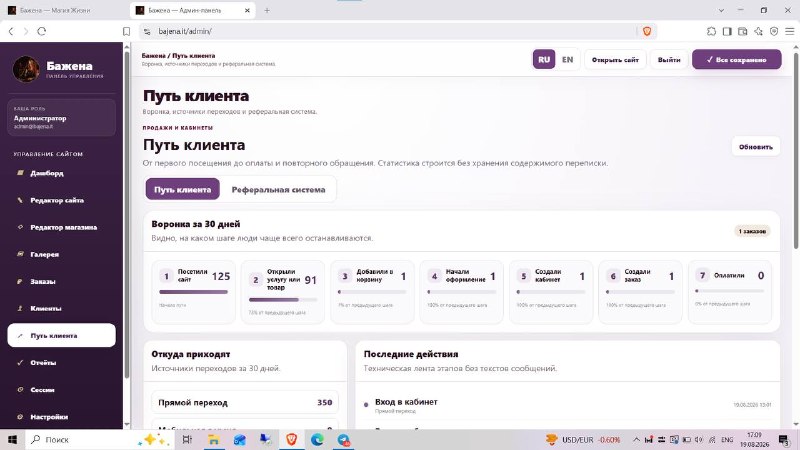Switch to Реферальная система tab

[278, 189]
